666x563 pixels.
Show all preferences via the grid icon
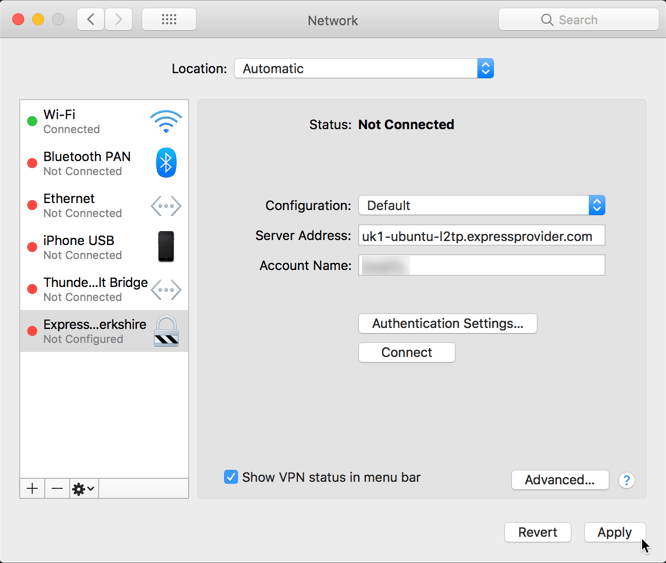click(169, 19)
